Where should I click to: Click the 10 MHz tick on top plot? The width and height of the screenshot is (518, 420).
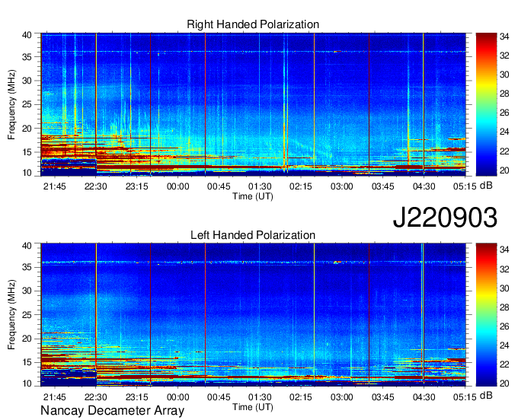coord(27,173)
